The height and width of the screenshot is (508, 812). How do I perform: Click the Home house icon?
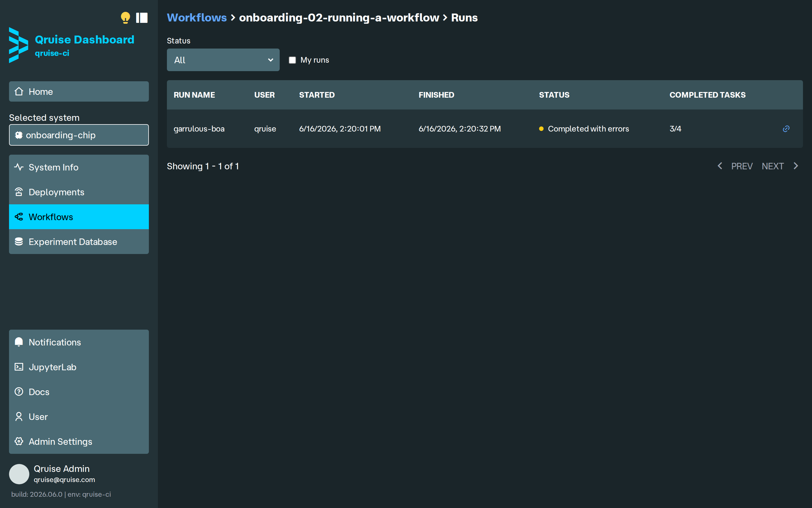19,91
